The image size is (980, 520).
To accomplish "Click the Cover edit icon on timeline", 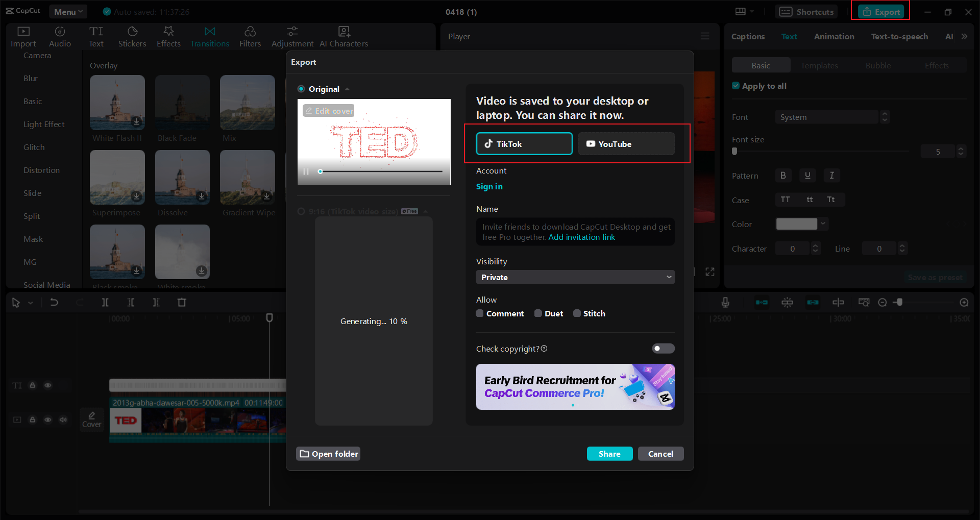I will pos(92,419).
